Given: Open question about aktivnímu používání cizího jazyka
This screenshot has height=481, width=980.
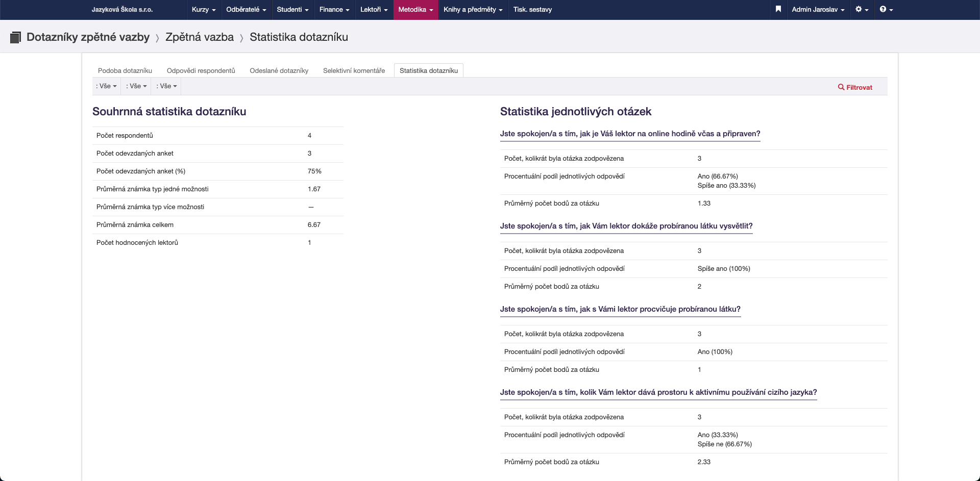Looking at the screenshot, I should tap(658, 392).
